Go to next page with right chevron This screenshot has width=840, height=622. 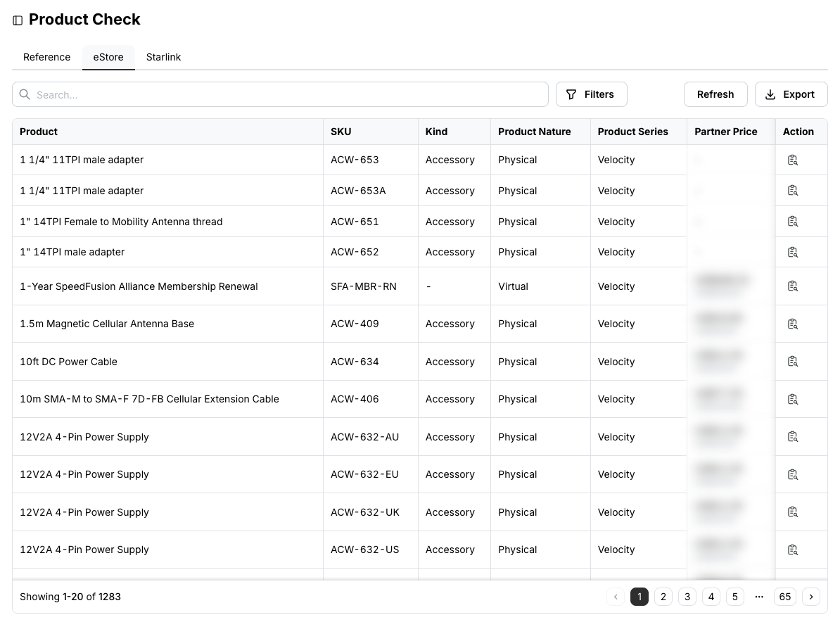pyautogui.click(x=811, y=597)
